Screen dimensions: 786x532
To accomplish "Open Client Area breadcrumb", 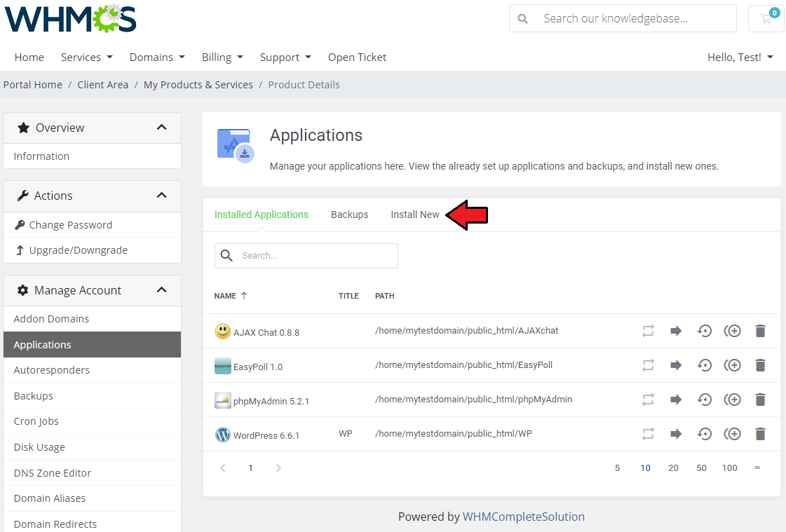I will [x=103, y=85].
